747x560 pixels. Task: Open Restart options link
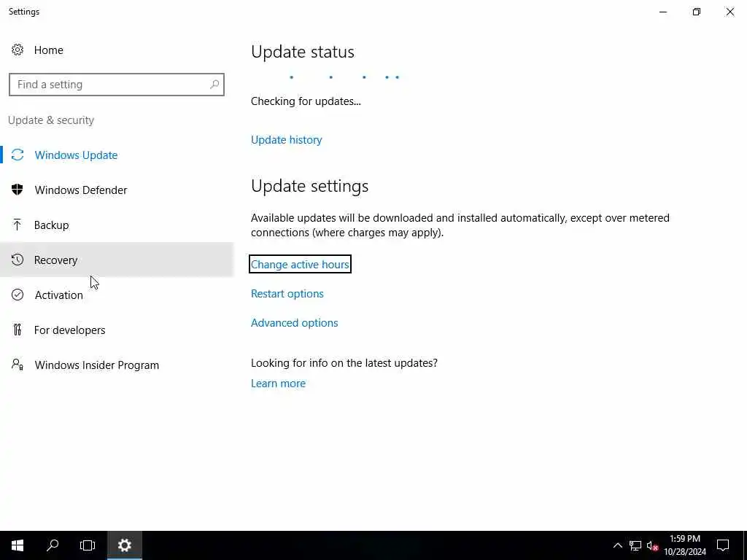pos(287,294)
